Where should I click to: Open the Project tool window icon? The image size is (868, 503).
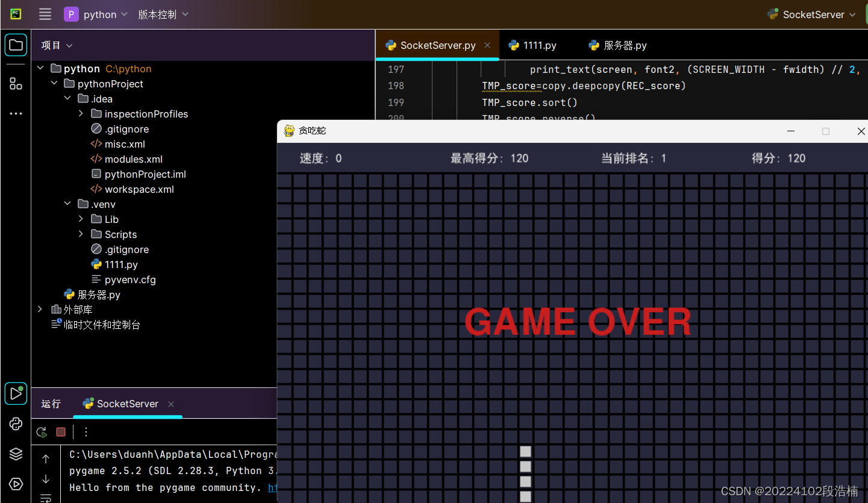click(x=16, y=45)
